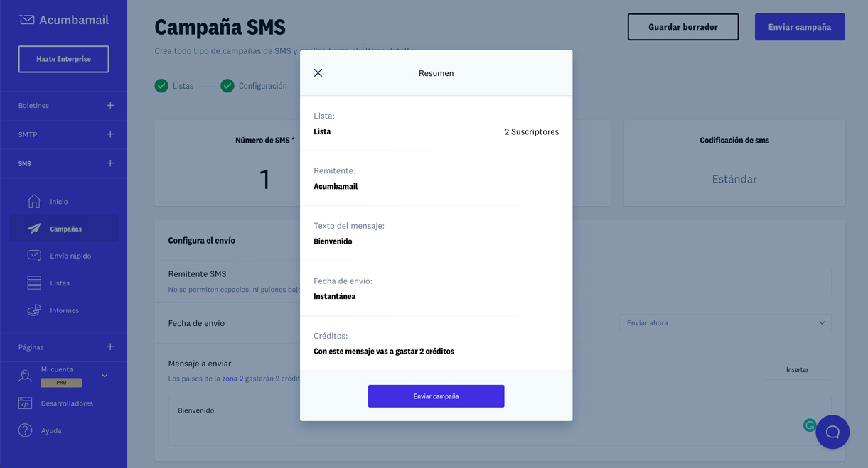The image size is (868, 468).
Task: Open the Enviar ahora date dropdown
Action: (724, 323)
